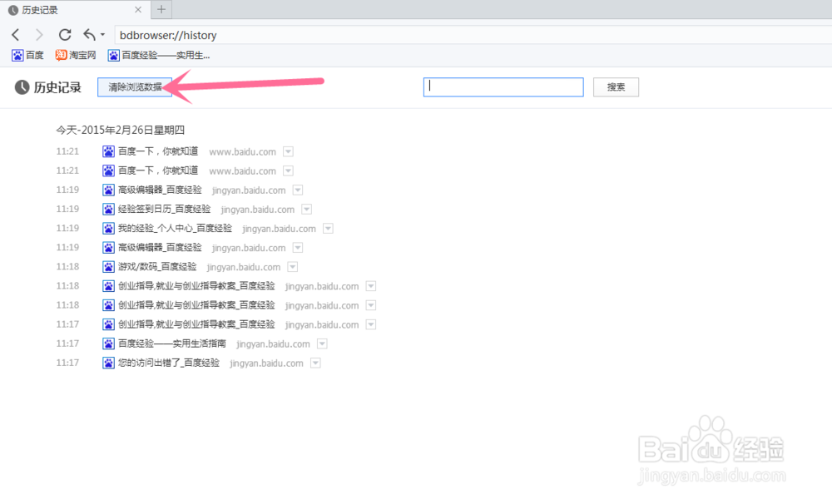Screen dimensions: 832x504
Task: Click the browser forward arrow
Action: pyautogui.click(x=39, y=35)
